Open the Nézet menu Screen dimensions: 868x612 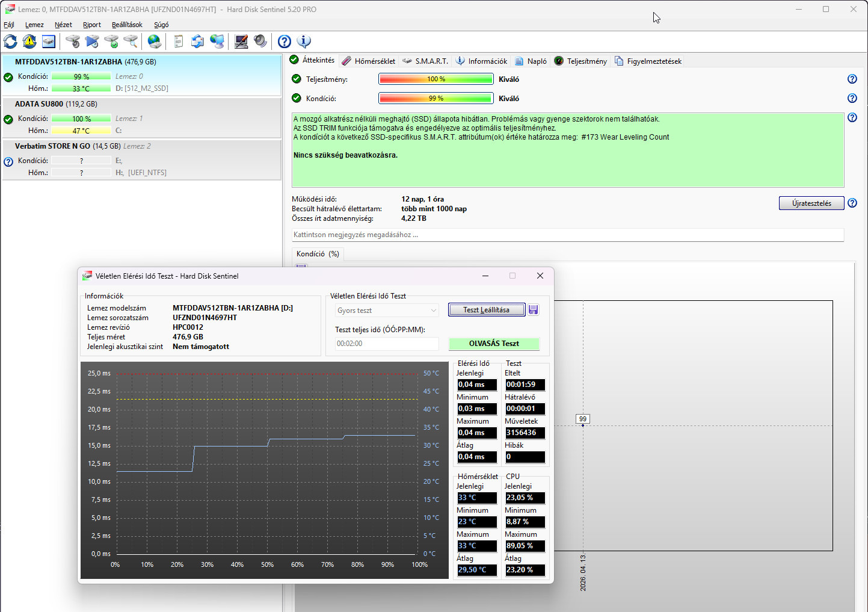63,25
